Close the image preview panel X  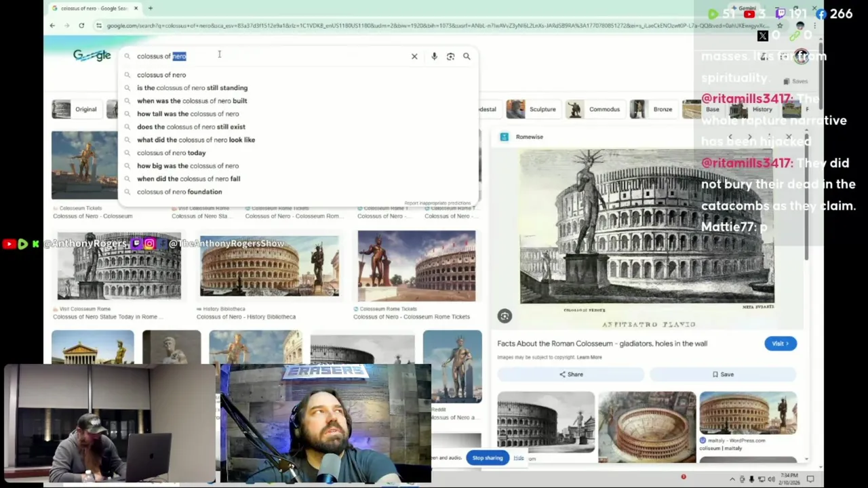789,137
